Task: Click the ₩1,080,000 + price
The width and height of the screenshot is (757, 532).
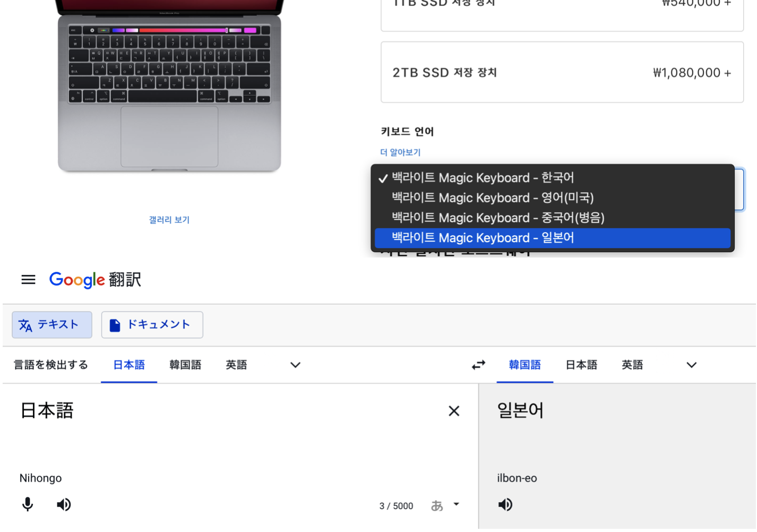Action: (x=692, y=73)
